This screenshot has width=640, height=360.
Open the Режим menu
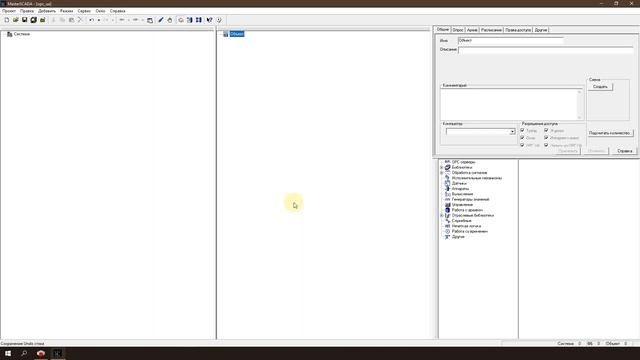[x=67, y=11]
